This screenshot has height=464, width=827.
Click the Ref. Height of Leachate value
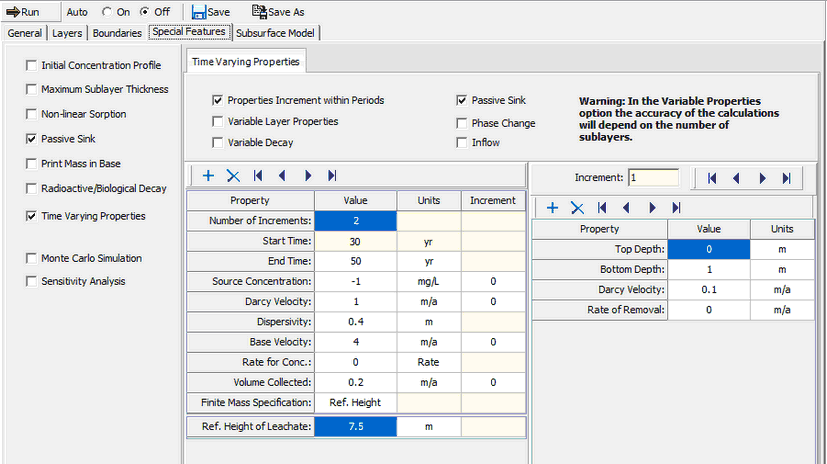coord(355,428)
